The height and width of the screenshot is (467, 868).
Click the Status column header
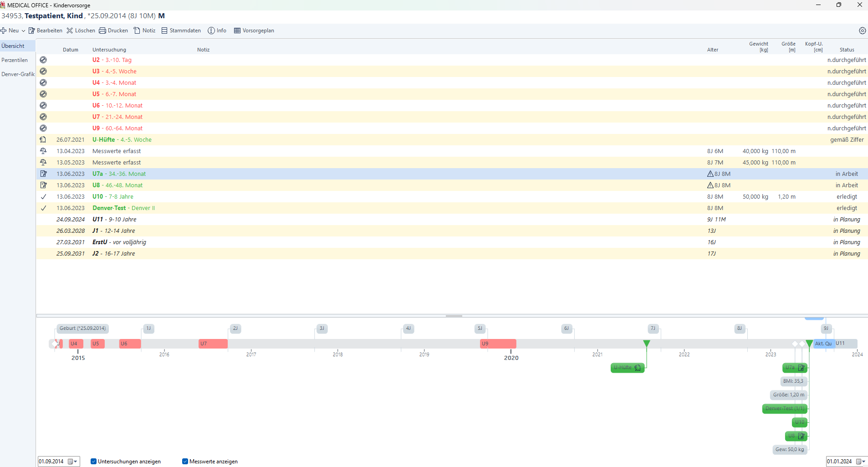(847, 50)
